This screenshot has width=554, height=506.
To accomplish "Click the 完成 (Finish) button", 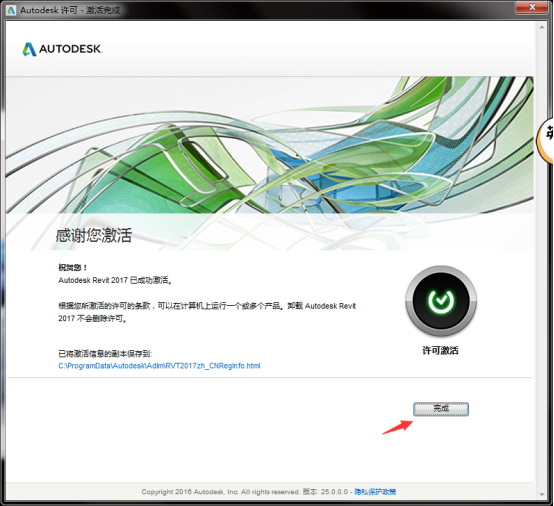I will tap(441, 409).
